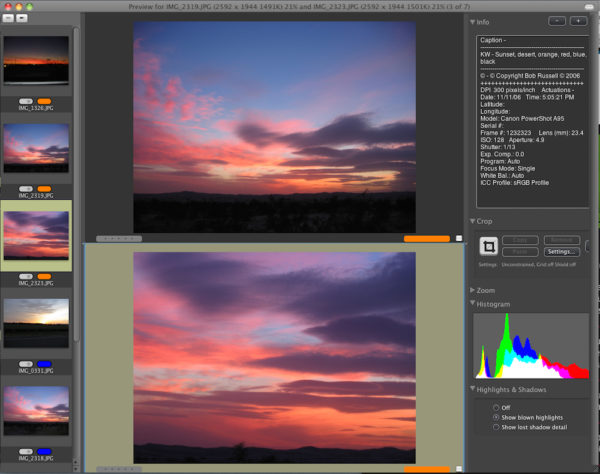Click the top-left thumbnail panel toggle button
The height and width of the screenshot is (474, 600).
pos(9,18)
